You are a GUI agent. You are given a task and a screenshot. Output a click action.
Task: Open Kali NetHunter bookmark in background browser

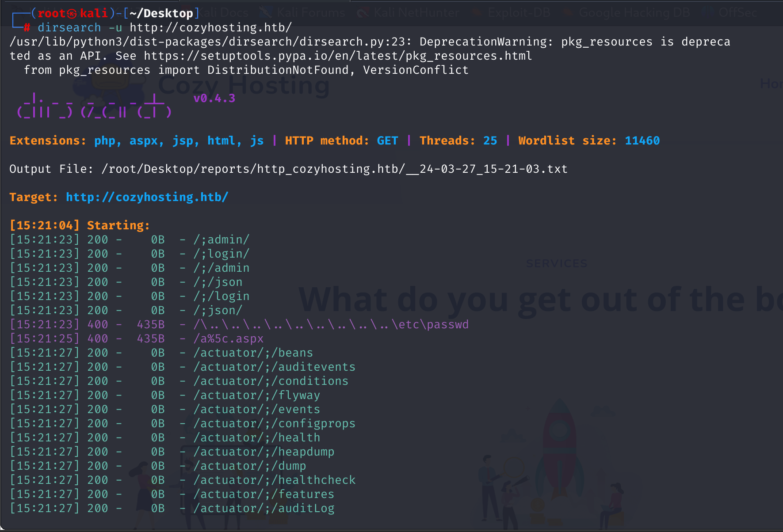coord(409,12)
